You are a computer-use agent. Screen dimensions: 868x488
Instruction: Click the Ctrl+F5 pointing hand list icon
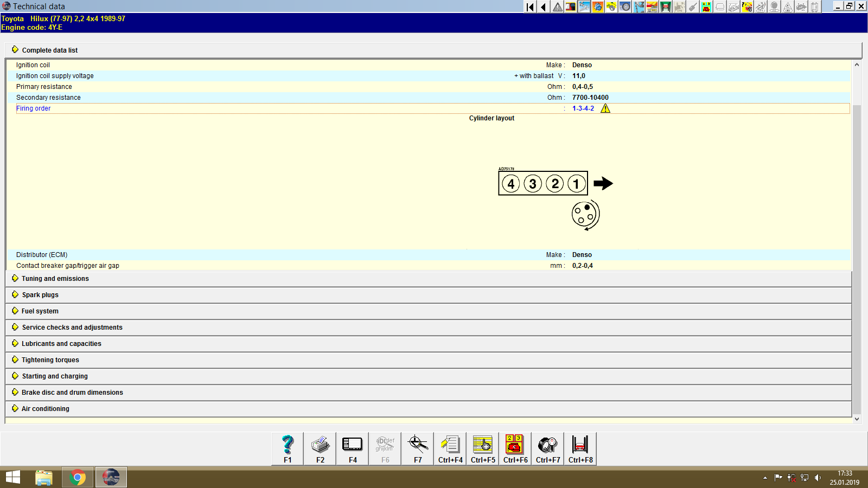(x=482, y=446)
